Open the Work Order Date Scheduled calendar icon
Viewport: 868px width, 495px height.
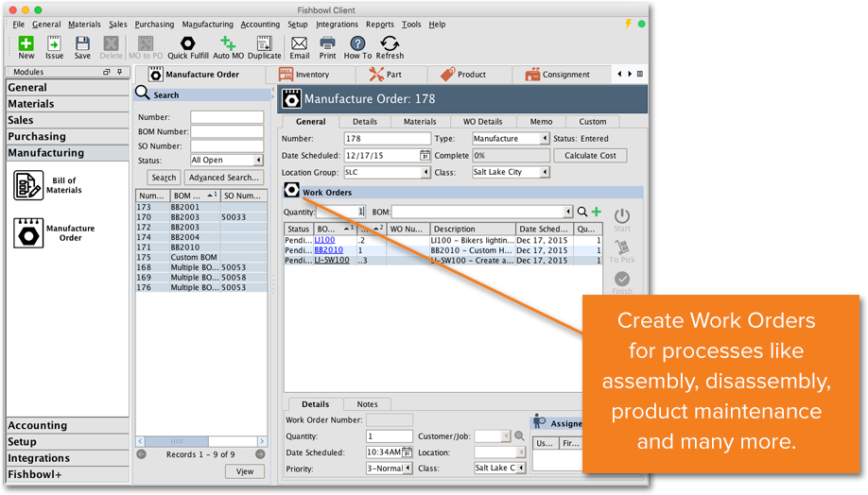tap(407, 452)
